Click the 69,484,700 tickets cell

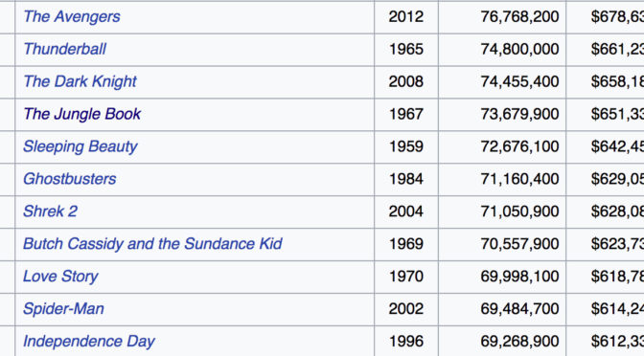click(502, 309)
